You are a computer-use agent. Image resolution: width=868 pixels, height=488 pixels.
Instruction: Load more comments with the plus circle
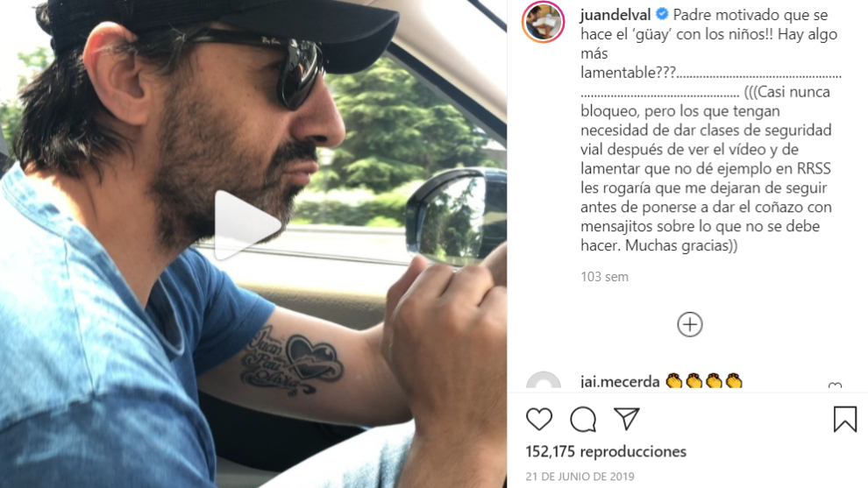[690, 324]
